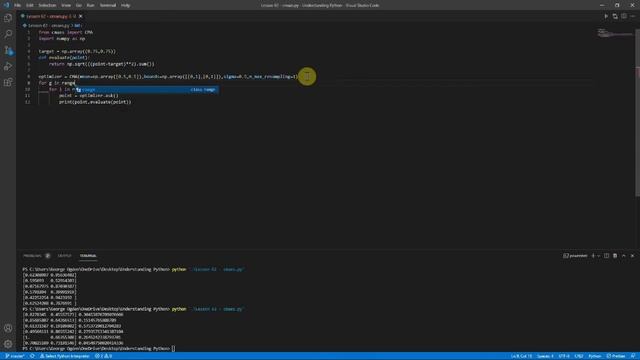640x360 pixels.
Task: Close the cmaes.py editor tab
Action: click(x=80, y=16)
